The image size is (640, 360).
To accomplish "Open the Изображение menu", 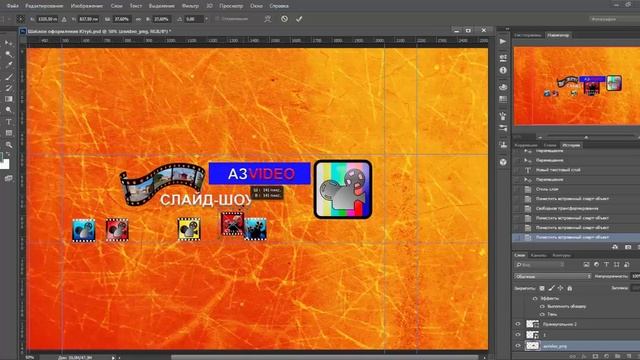I will [x=87, y=6].
